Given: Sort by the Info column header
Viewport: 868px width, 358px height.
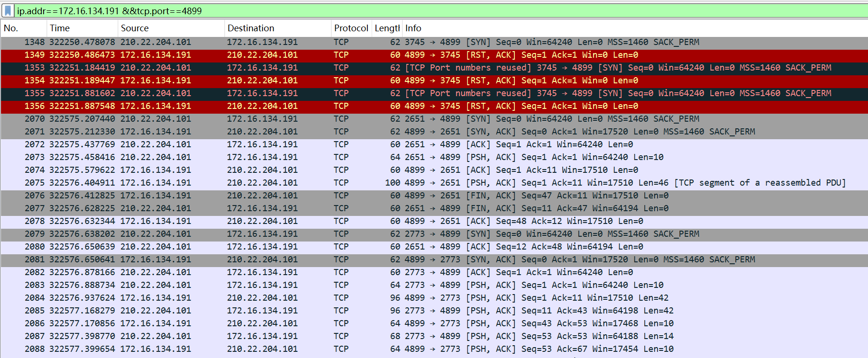Looking at the screenshot, I should pos(635,28).
